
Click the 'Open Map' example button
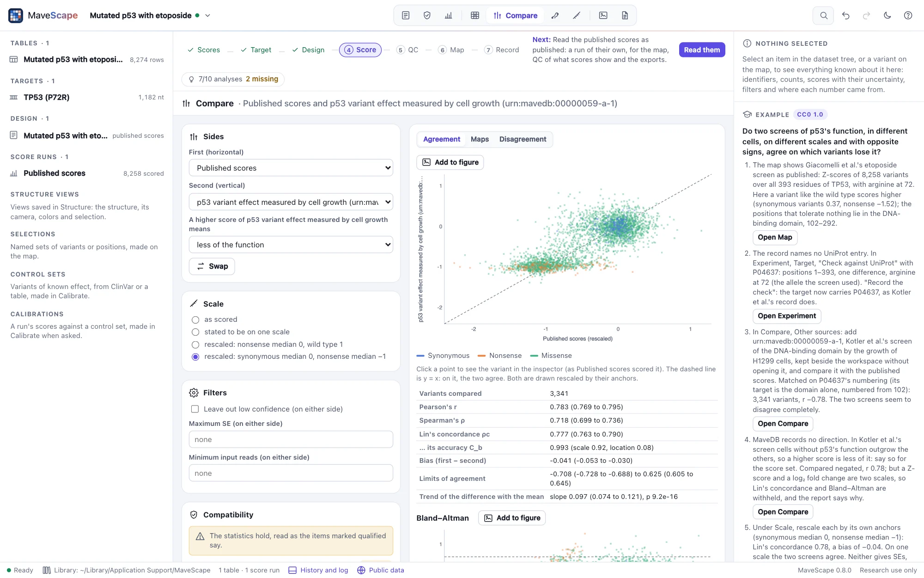[x=775, y=237]
